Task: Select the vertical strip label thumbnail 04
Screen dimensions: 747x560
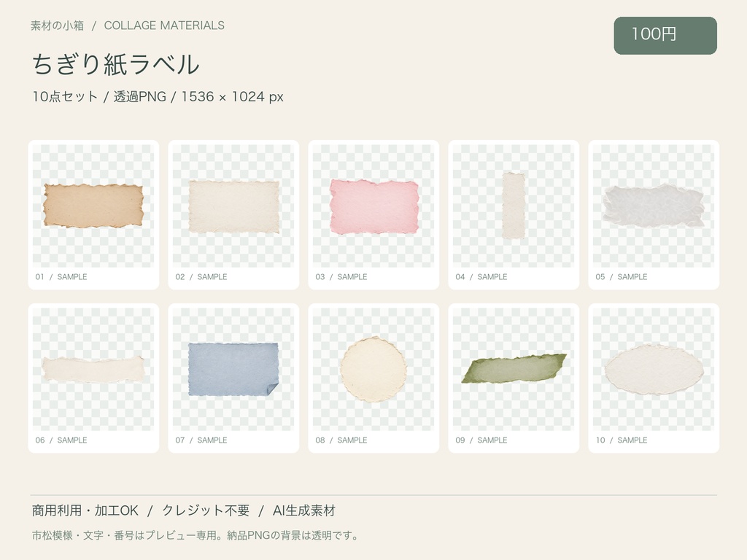Action: tap(514, 206)
